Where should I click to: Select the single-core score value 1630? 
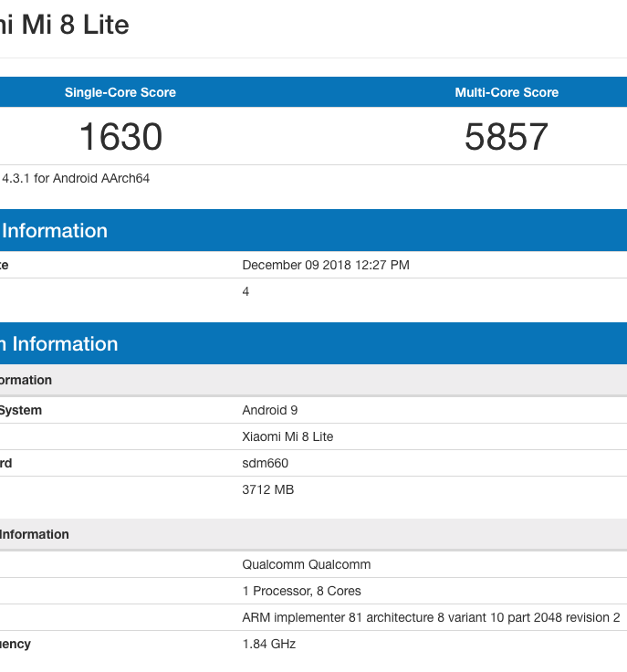pyautogui.click(x=120, y=137)
